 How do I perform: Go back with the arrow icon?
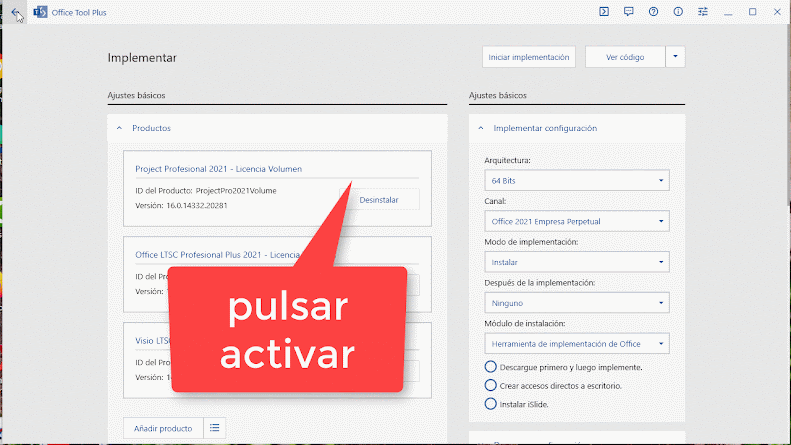(x=15, y=12)
